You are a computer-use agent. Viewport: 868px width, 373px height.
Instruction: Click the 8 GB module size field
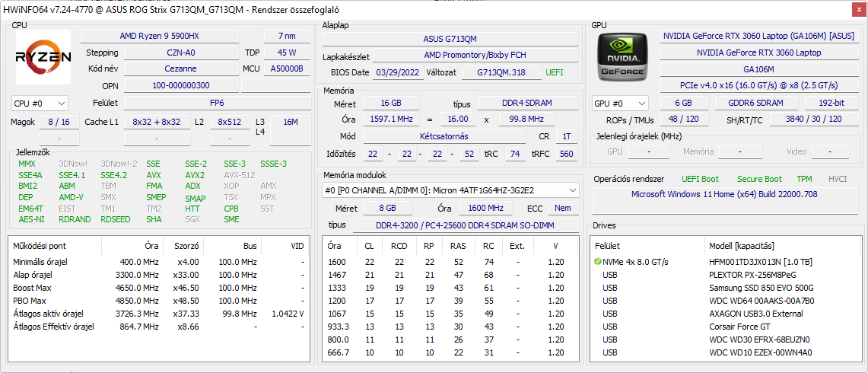387,208
